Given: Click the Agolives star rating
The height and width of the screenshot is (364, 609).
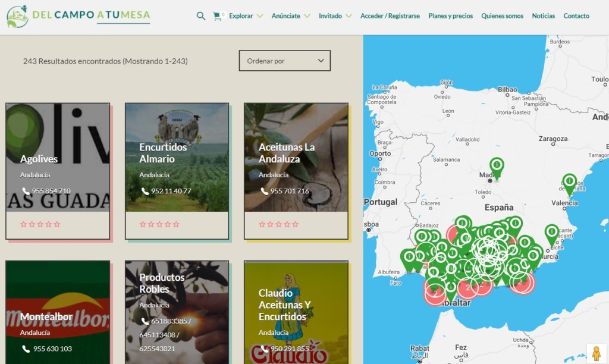Looking at the screenshot, I should click(x=40, y=224).
